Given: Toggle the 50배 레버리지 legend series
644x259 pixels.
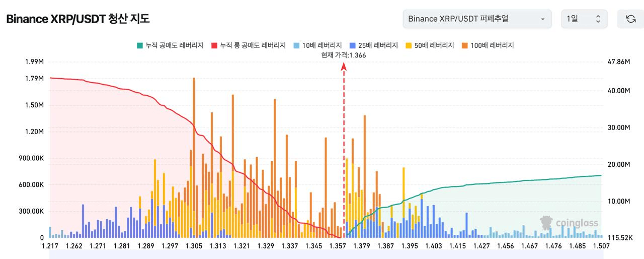Looking at the screenshot, I should coord(430,45).
